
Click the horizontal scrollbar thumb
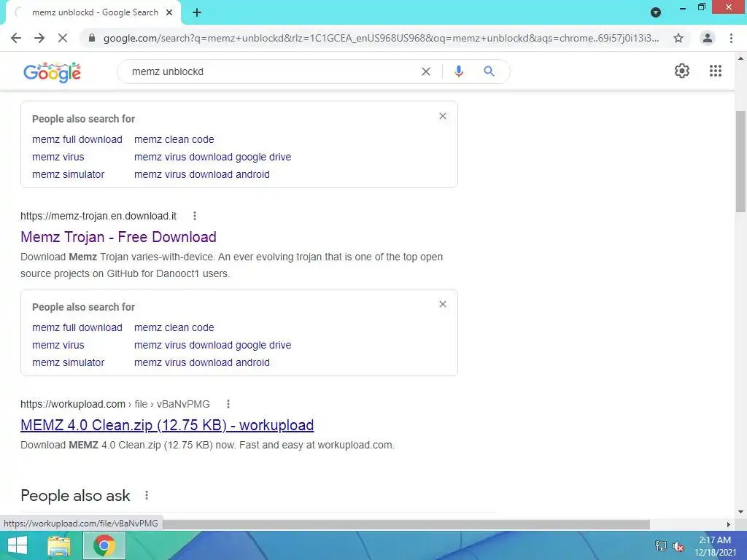click(x=405, y=524)
